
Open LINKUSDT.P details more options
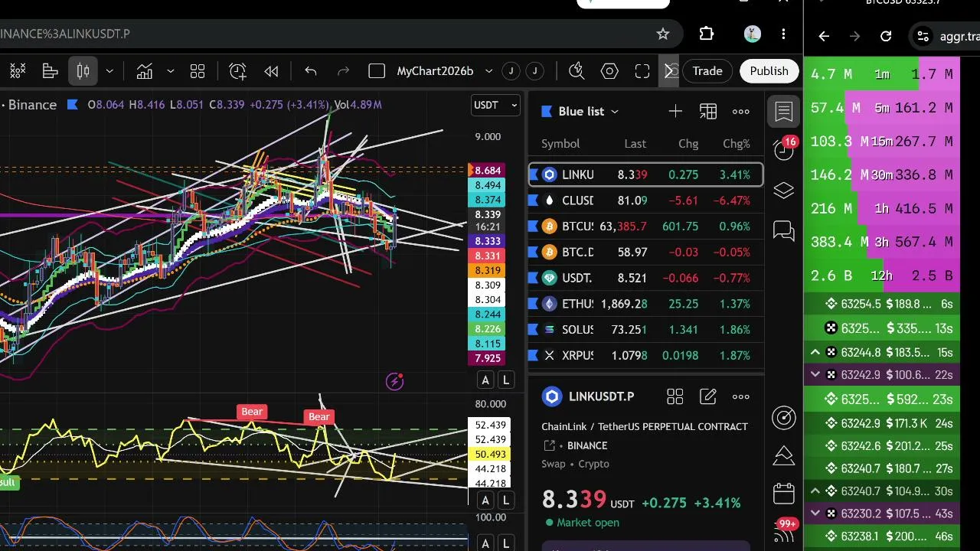coord(741,396)
